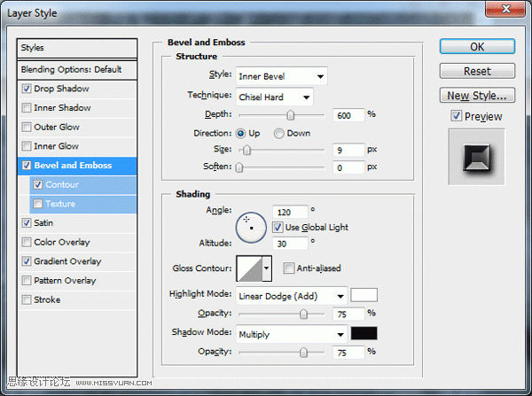Enable the Inner Shadow checkbox
This screenshot has width=532, height=396.
click(x=27, y=108)
